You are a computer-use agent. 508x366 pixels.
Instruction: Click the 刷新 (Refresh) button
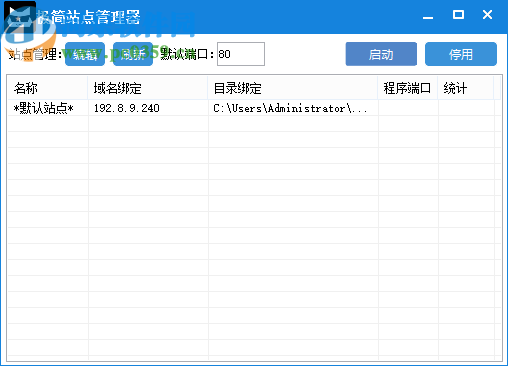133,54
